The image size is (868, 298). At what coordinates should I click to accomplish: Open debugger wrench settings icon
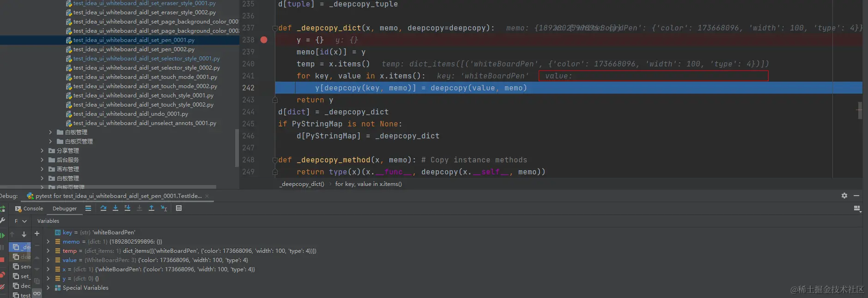(x=2, y=221)
